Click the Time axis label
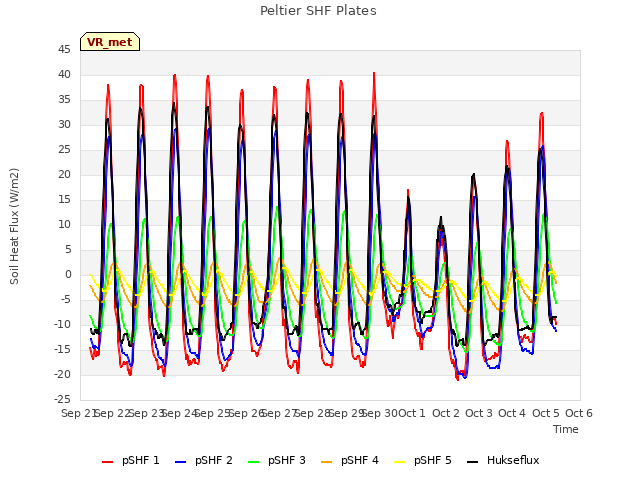This screenshot has width=640, height=480. click(x=566, y=429)
